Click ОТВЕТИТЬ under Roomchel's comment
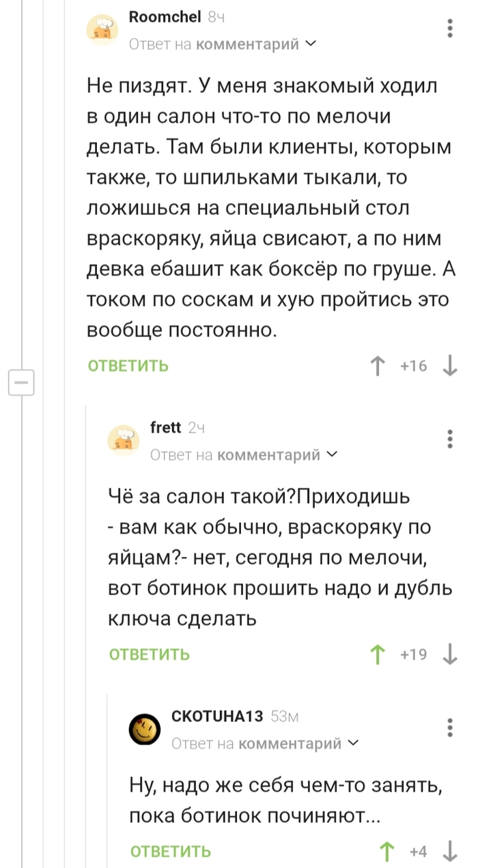The height and width of the screenshot is (868, 478). (128, 366)
